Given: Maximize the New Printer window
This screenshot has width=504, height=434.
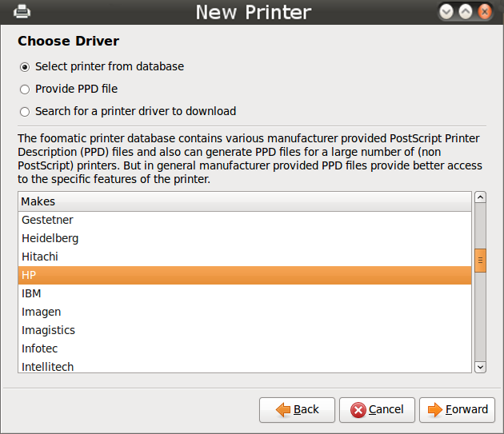Looking at the screenshot, I should pyautogui.click(x=466, y=12).
